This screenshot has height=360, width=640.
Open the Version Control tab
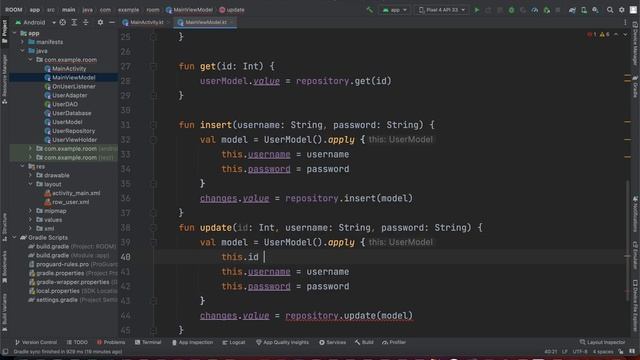click(x=36, y=342)
